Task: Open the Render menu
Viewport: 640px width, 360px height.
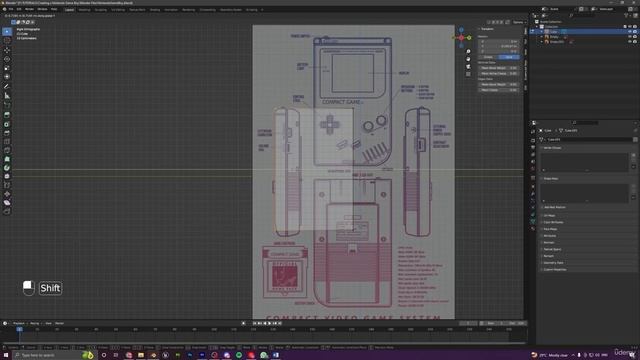Action: (x=29, y=9)
